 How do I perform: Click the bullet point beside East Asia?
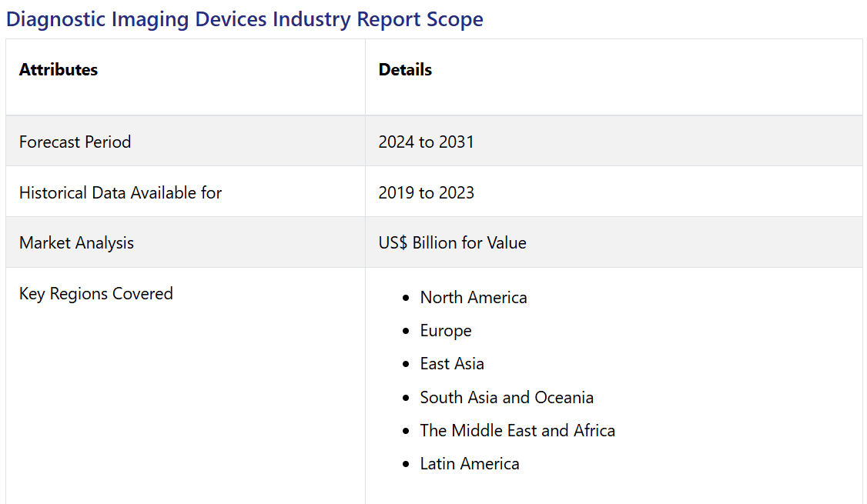coord(406,365)
